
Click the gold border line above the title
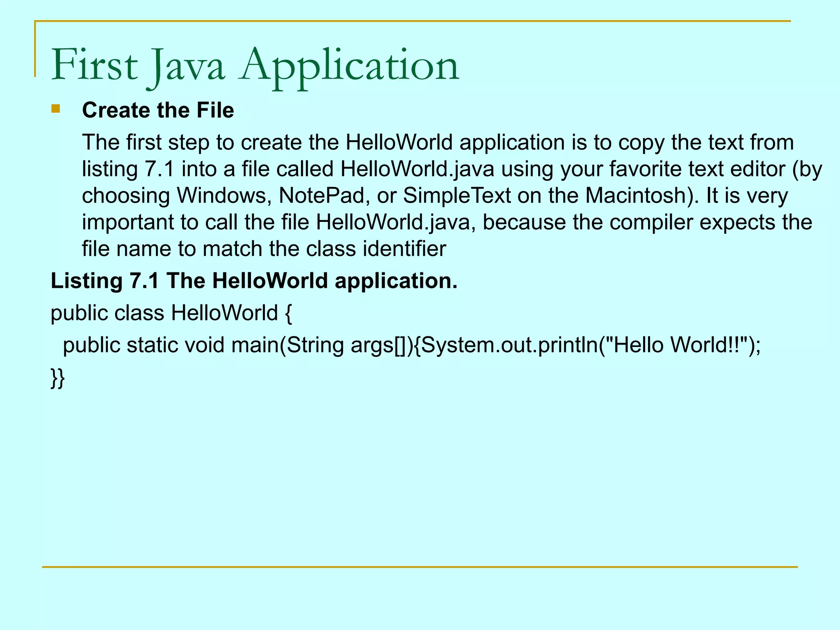click(x=410, y=21)
